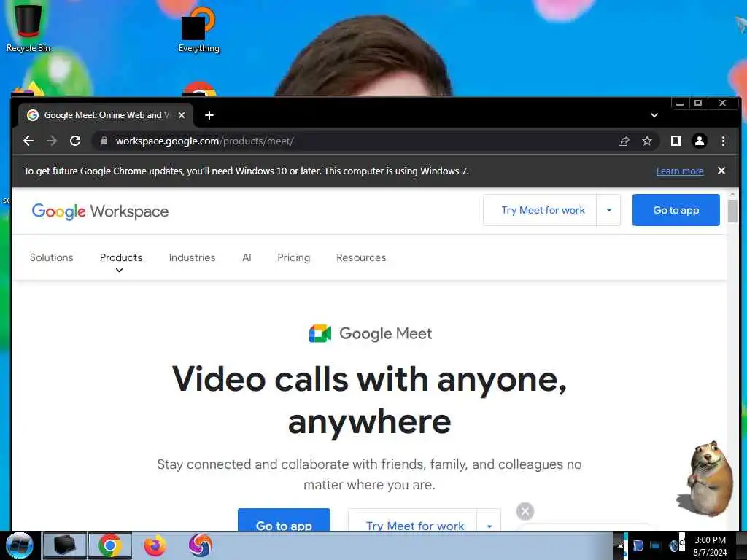Image resolution: width=747 pixels, height=560 pixels.
Task: Expand chevron under Products
Action: pyautogui.click(x=119, y=271)
